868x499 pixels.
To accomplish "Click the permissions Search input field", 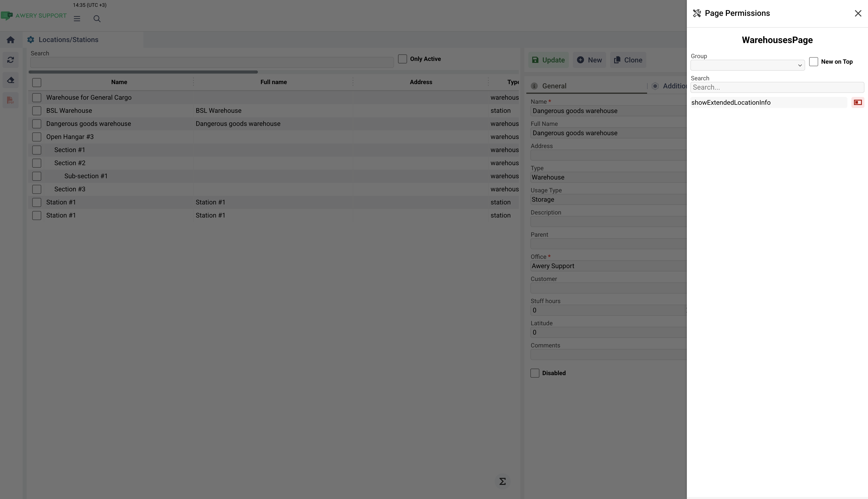I will pyautogui.click(x=777, y=87).
